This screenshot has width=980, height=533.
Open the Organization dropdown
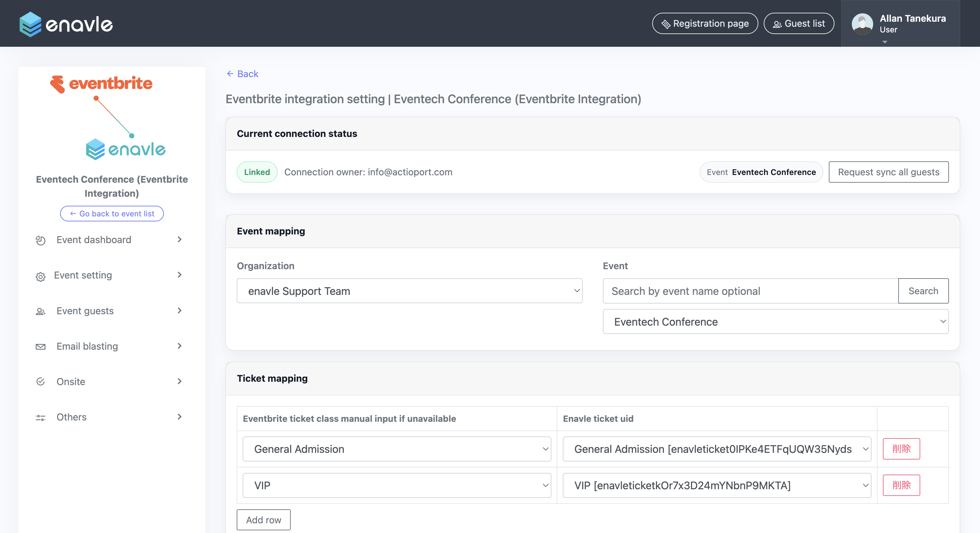coord(409,291)
